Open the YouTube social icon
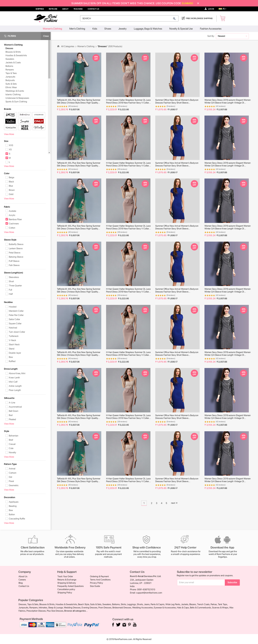Viewport: 258px width, 644px height. [x=135, y=624]
